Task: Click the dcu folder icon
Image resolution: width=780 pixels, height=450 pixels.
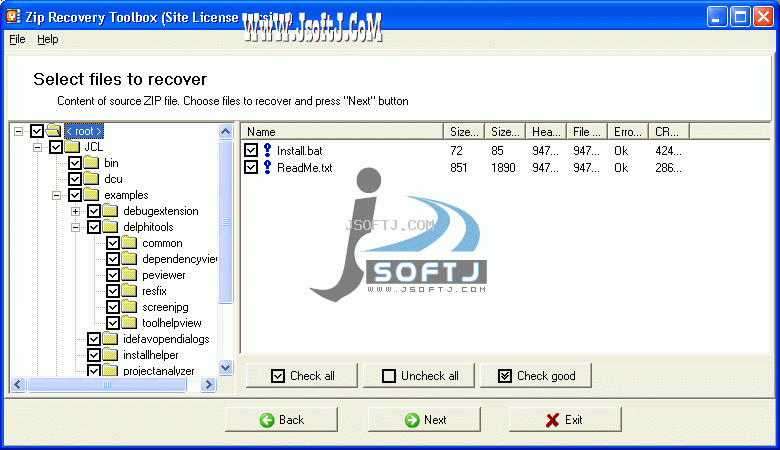Action: [x=92, y=179]
